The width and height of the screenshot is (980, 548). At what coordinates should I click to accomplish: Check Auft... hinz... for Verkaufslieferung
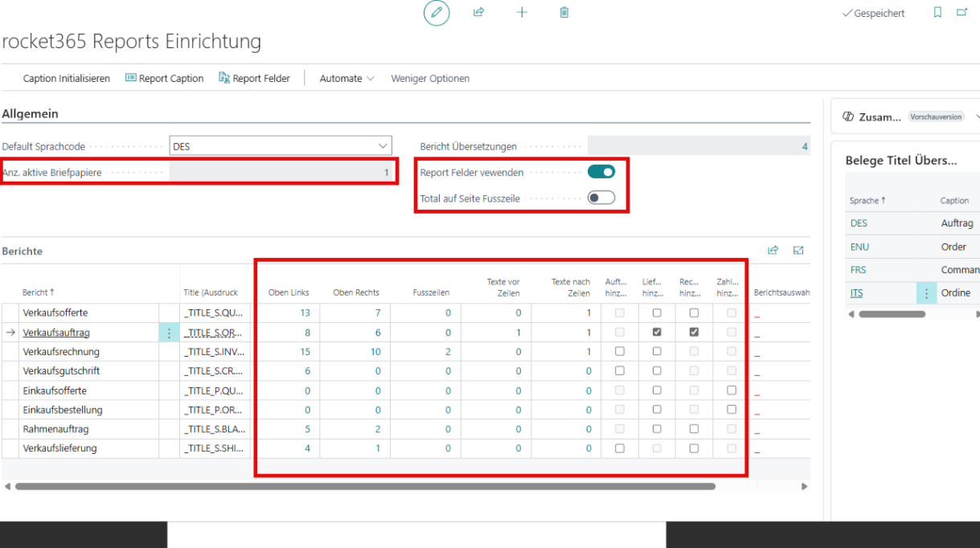620,448
